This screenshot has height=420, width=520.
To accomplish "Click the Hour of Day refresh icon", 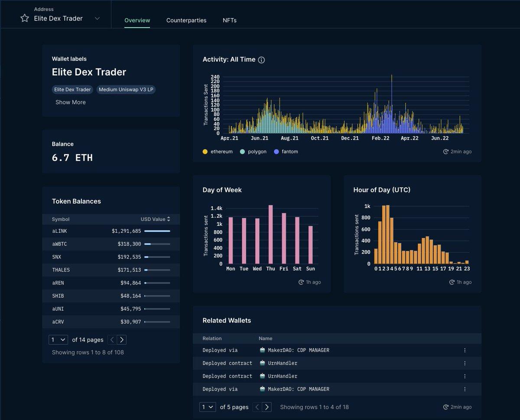I will click(452, 282).
